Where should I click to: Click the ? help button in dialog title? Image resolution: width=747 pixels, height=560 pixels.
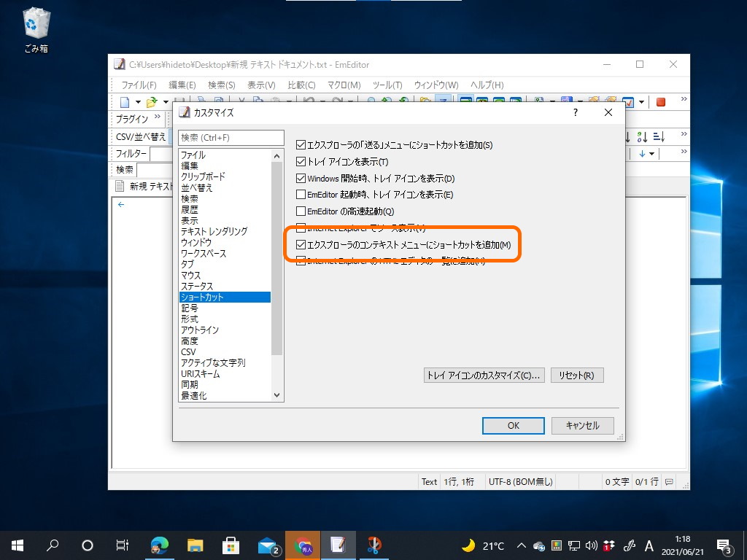[x=576, y=112]
